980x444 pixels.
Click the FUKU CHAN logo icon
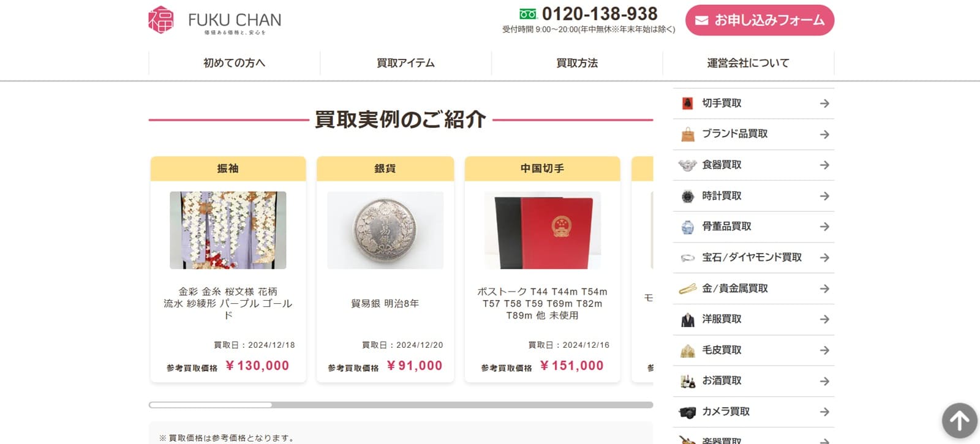pyautogui.click(x=161, y=20)
